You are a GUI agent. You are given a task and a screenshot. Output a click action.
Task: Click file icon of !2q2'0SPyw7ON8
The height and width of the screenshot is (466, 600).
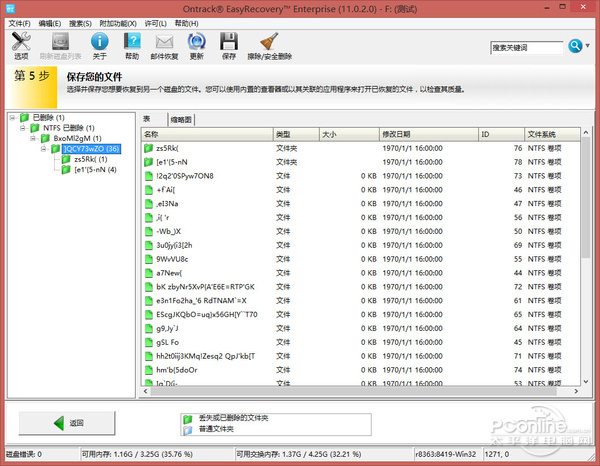pyautogui.click(x=149, y=176)
